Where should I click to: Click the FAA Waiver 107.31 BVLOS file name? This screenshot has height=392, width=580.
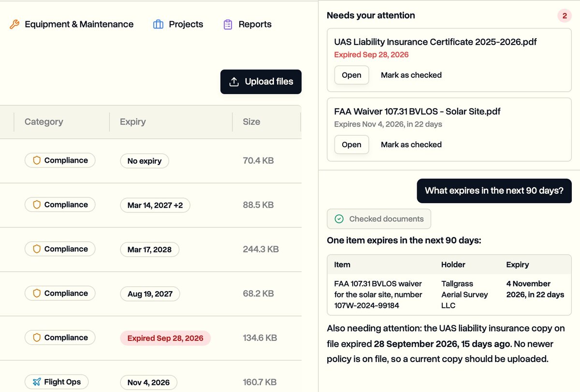tap(417, 112)
